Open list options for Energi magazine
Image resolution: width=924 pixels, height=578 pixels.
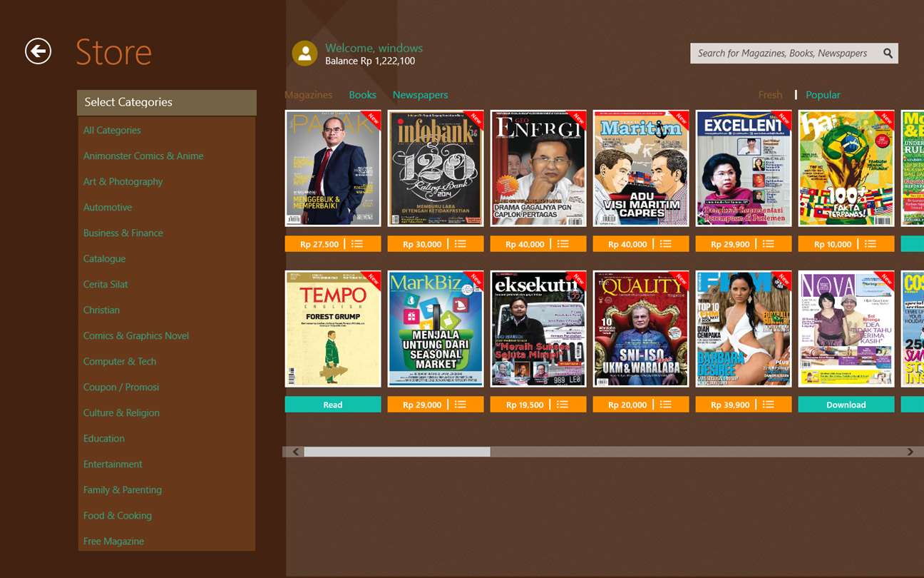(563, 244)
